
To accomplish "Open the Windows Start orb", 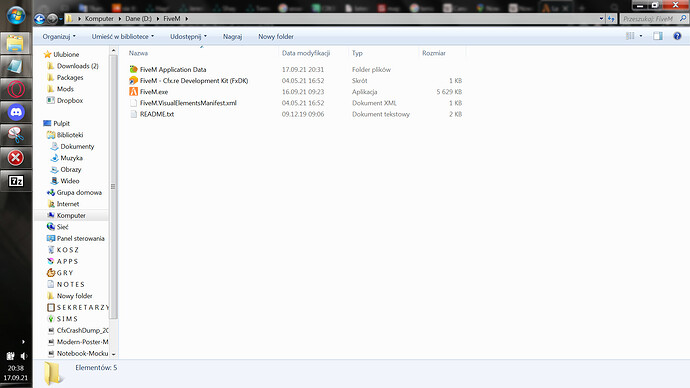I will point(16,16).
